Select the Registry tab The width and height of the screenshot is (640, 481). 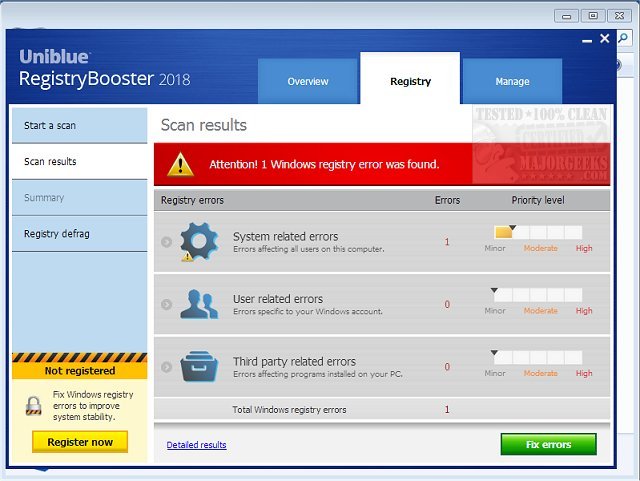410,78
